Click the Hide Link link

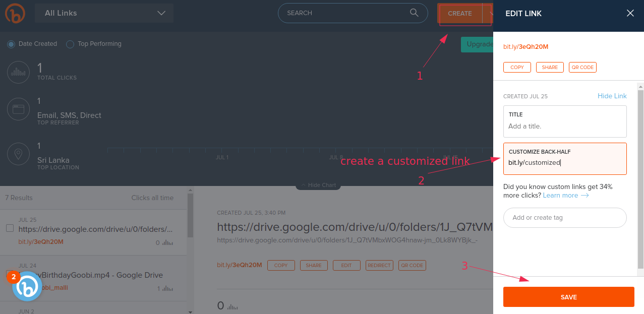(x=612, y=96)
